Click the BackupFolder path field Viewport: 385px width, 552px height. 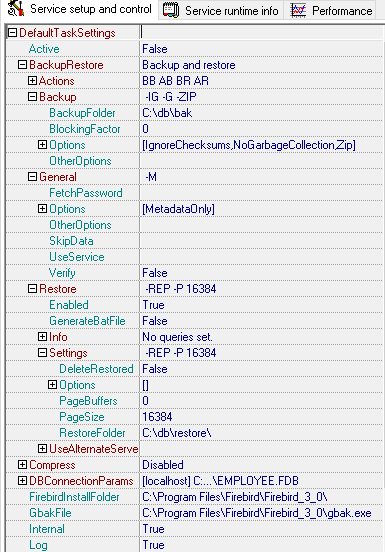click(x=261, y=113)
